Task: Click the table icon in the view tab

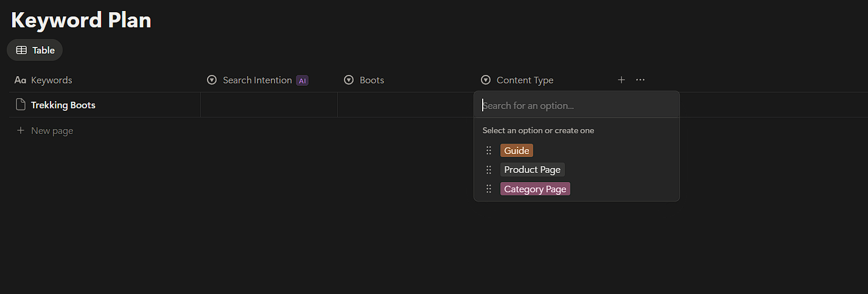Action: (x=21, y=51)
